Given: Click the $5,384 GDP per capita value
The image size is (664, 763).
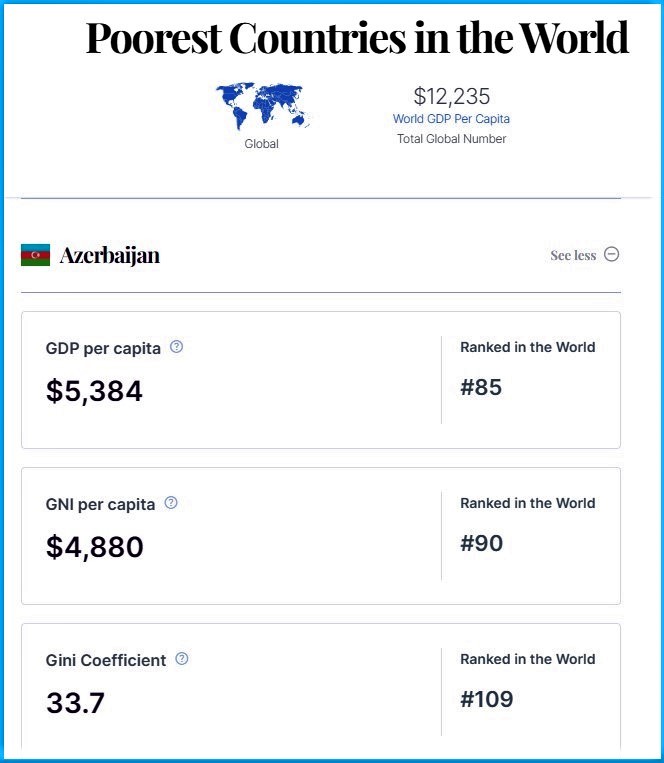Looking at the screenshot, I should [94, 391].
